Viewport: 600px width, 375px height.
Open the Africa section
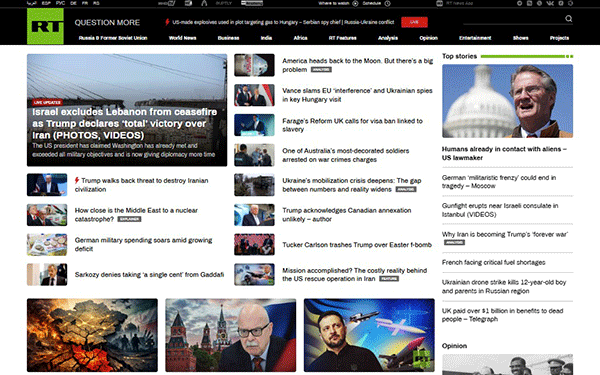click(x=300, y=38)
